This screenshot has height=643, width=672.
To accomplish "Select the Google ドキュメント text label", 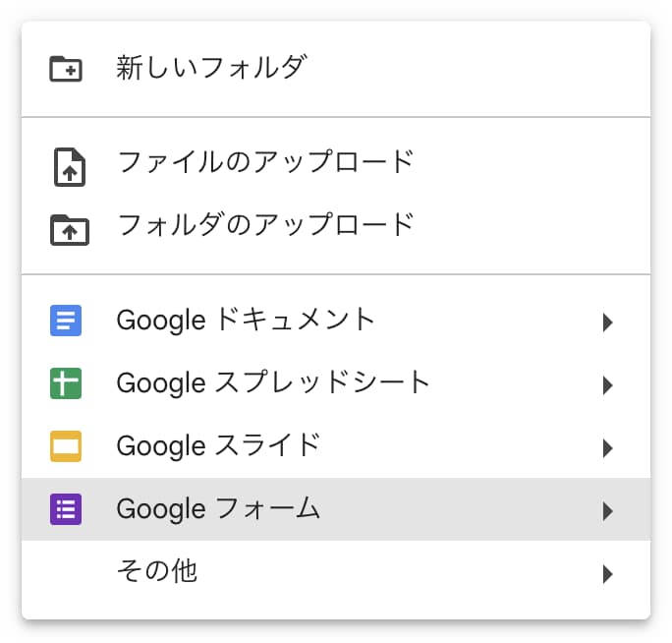I will pos(246,320).
